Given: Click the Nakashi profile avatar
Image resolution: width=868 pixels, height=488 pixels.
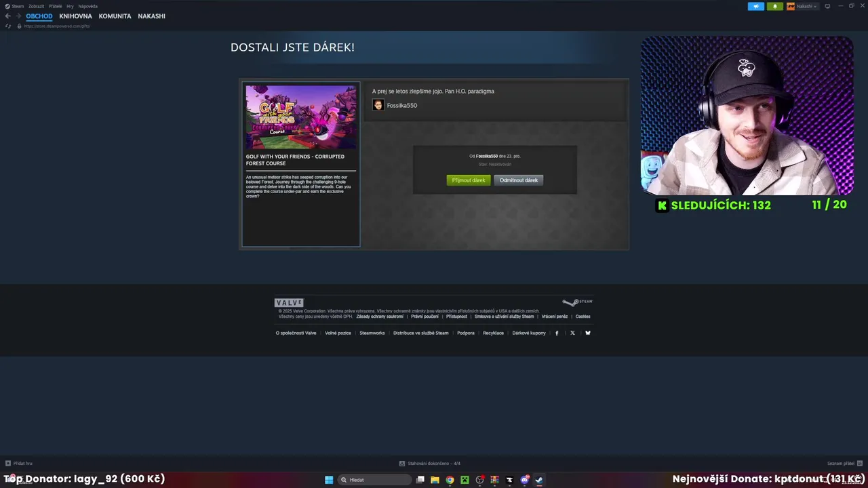Looking at the screenshot, I should [791, 6].
